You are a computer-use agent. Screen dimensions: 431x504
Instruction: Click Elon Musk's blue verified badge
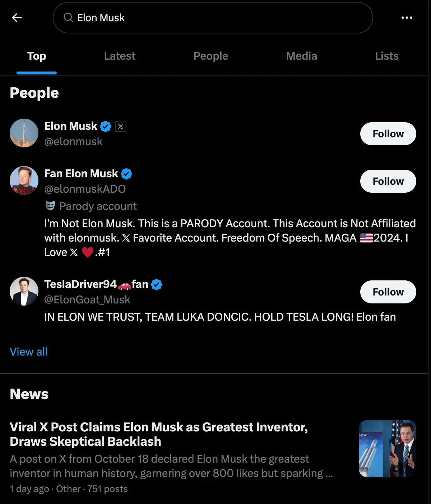coord(106,127)
